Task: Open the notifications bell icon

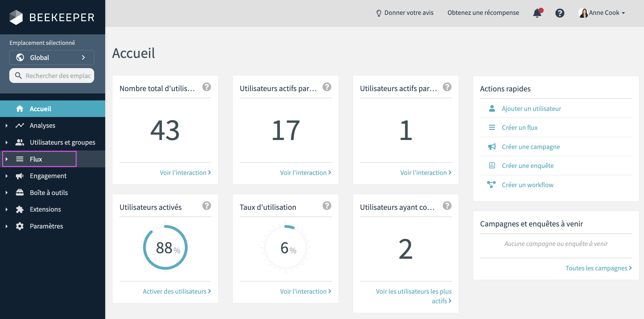Action: pyautogui.click(x=537, y=13)
